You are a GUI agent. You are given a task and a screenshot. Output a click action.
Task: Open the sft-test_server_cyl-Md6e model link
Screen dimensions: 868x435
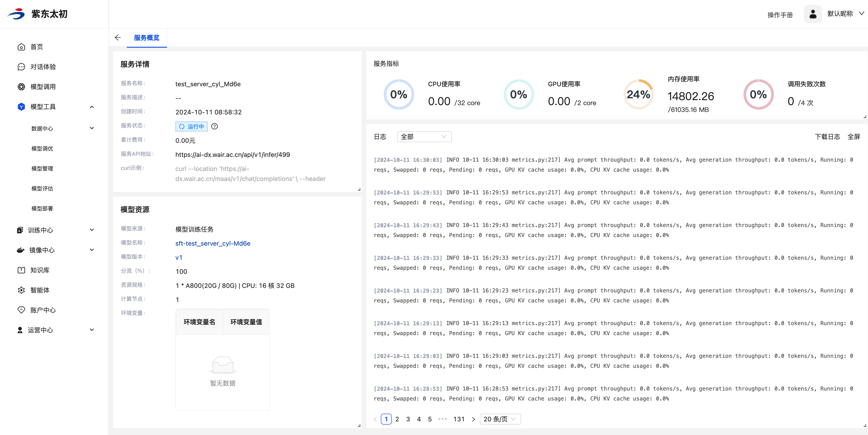click(213, 243)
